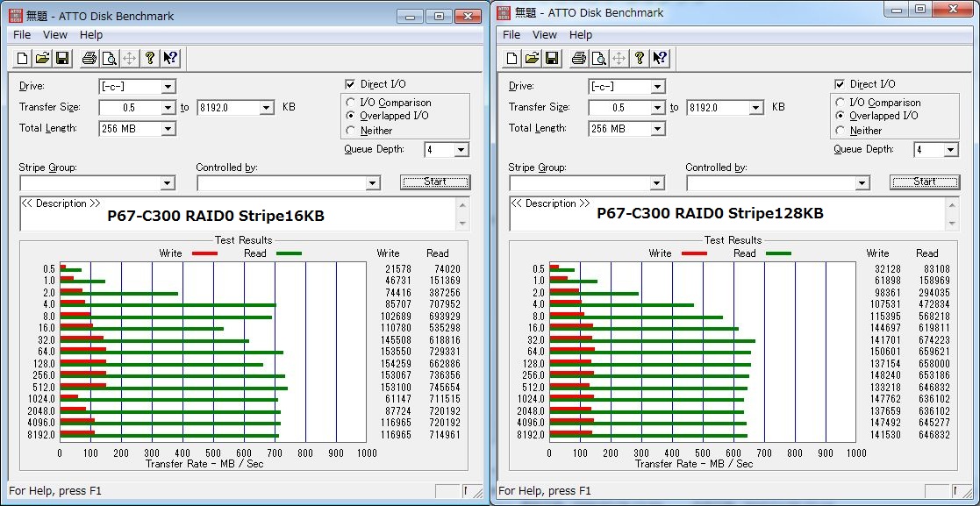Click ATTO title bar icon in left window

[14, 16]
